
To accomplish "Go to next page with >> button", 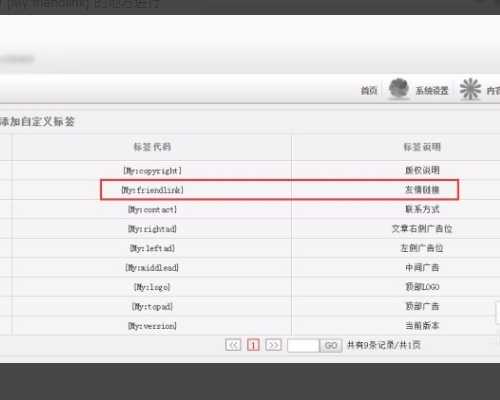I will click(x=273, y=345).
